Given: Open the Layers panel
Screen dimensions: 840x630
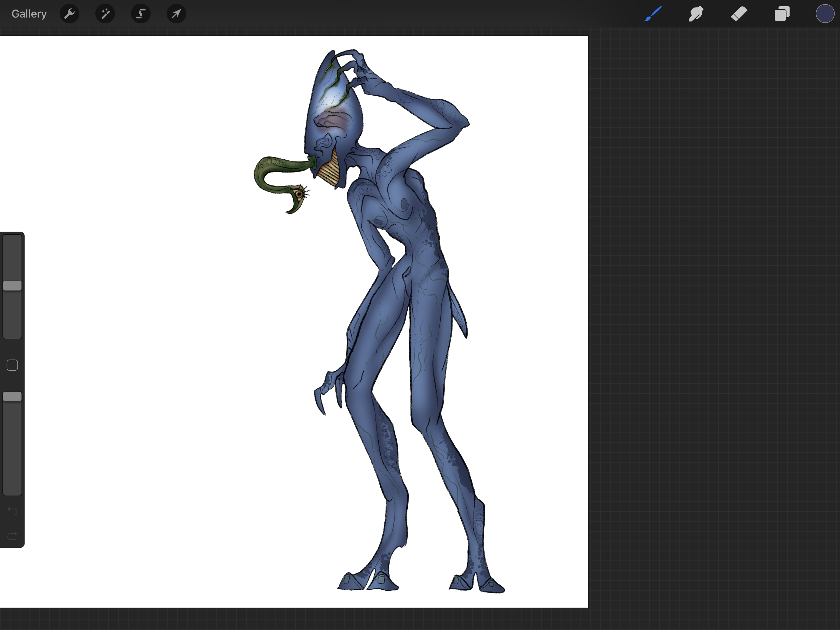Looking at the screenshot, I should [x=782, y=14].
